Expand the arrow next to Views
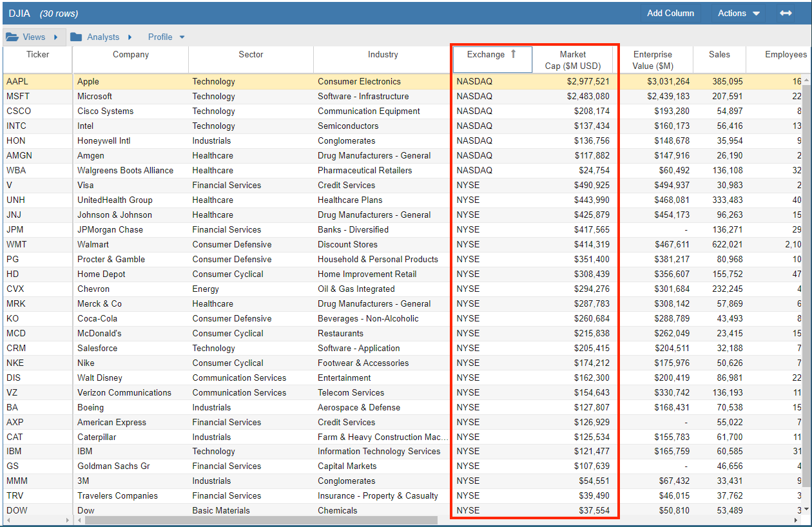Screen dimensions: 812x527 tap(56, 37)
